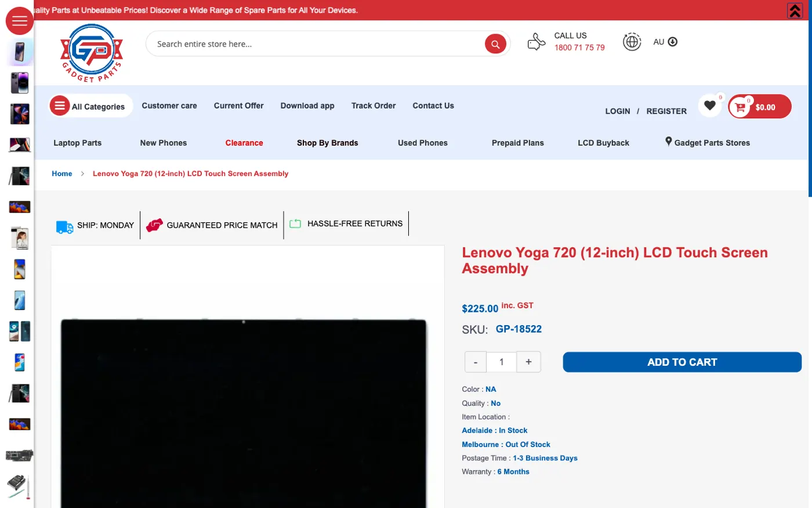The image size is (812, 508).
Task: Click the Adelaide : In Stock text
Action: 495,431
